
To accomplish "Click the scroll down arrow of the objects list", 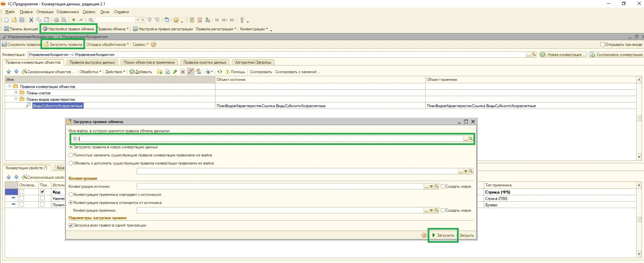I will pyautogui.click(x=639, y=157).
